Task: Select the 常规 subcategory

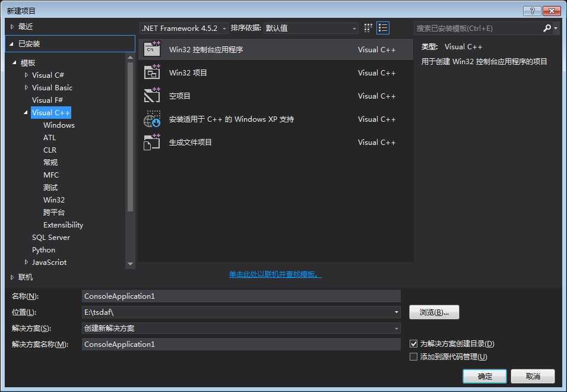Action: [x=50, y=162]
